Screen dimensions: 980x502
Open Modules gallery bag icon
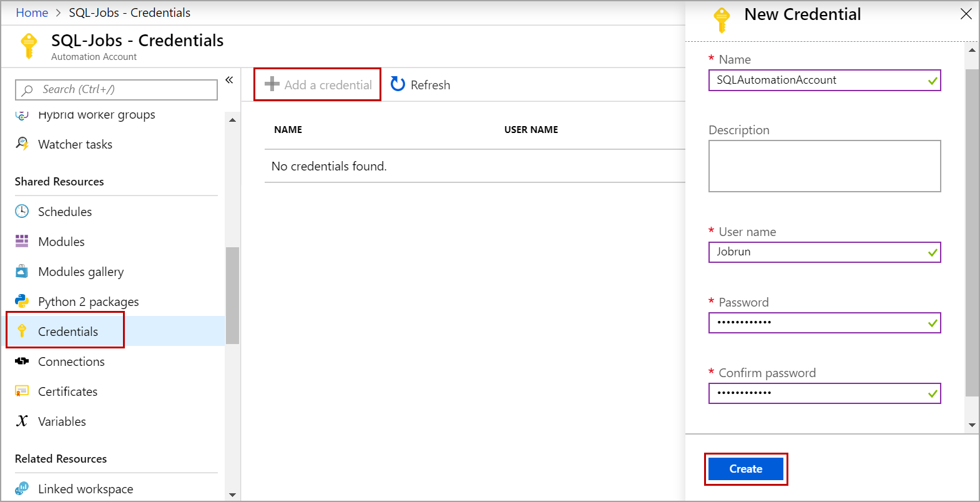point(22,271)
